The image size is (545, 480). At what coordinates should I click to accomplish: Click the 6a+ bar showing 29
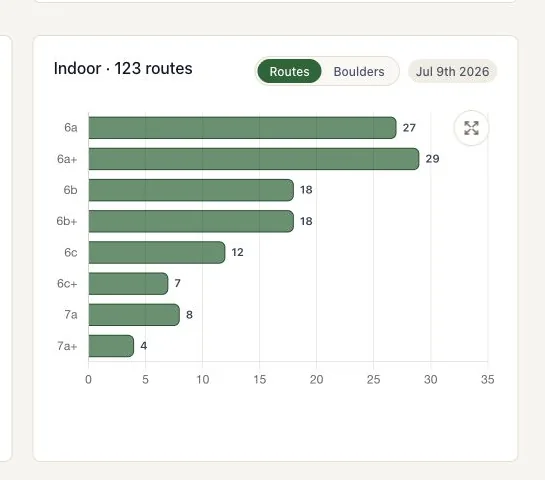[254, 159]
